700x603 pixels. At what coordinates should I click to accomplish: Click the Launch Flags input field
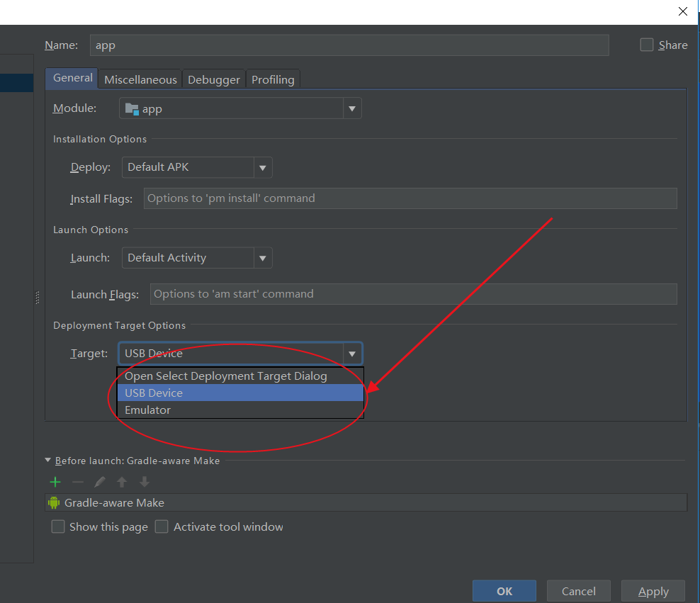413,294
